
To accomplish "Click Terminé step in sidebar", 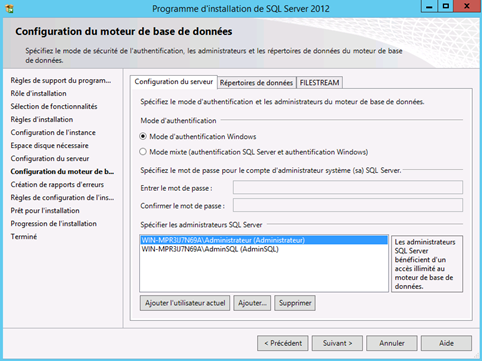I will [24, 236].
